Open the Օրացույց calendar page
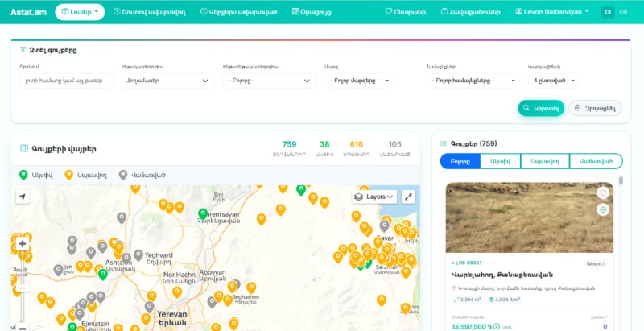This screenshot has width=644, height=331. 312,12
